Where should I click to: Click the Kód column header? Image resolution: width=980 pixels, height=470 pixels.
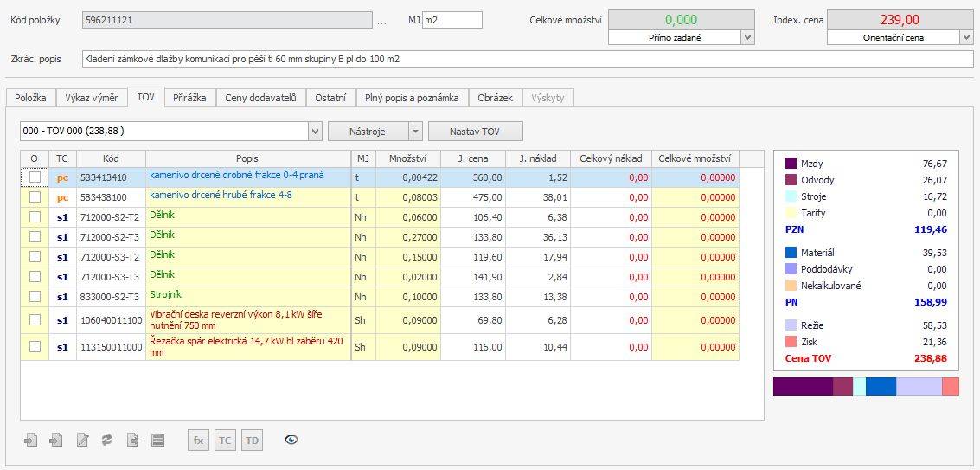112,158
